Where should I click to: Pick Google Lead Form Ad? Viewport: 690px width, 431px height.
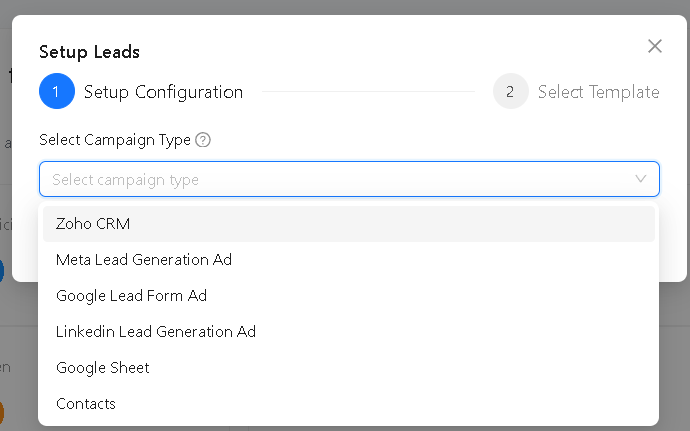click(x=349, y=296)
